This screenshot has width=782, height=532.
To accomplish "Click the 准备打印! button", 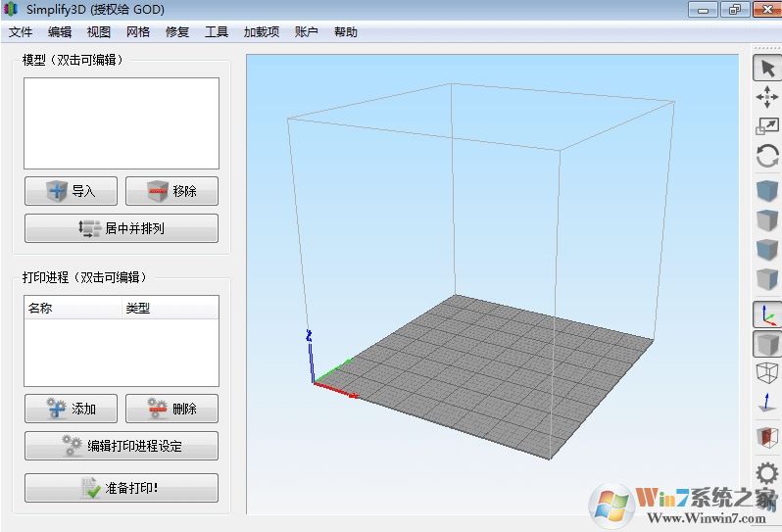I will point(122,488).
